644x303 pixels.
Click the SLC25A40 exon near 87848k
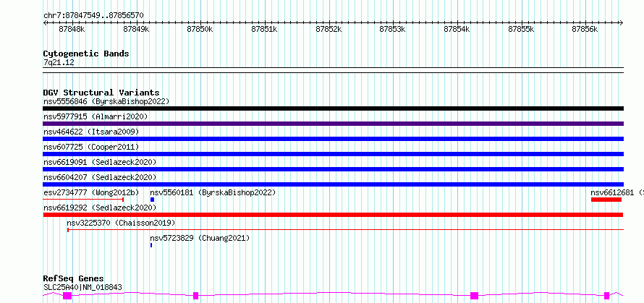[x=67, y=295]
